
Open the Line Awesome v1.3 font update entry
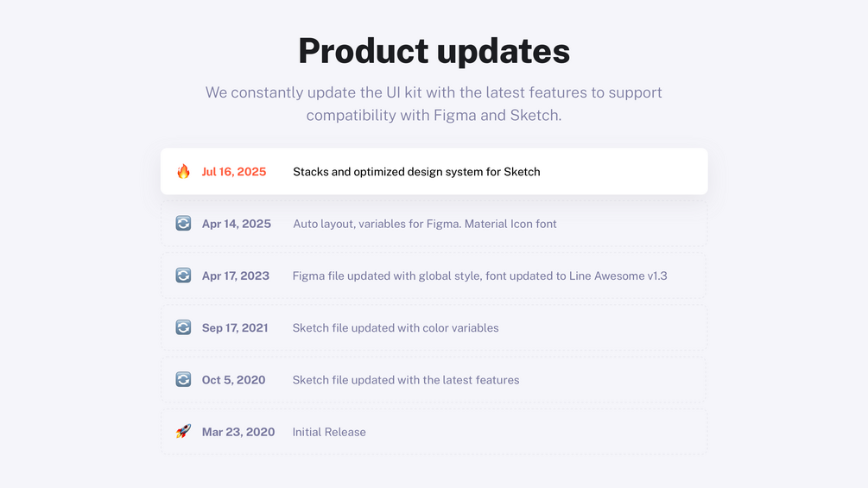tap(479, 276)
